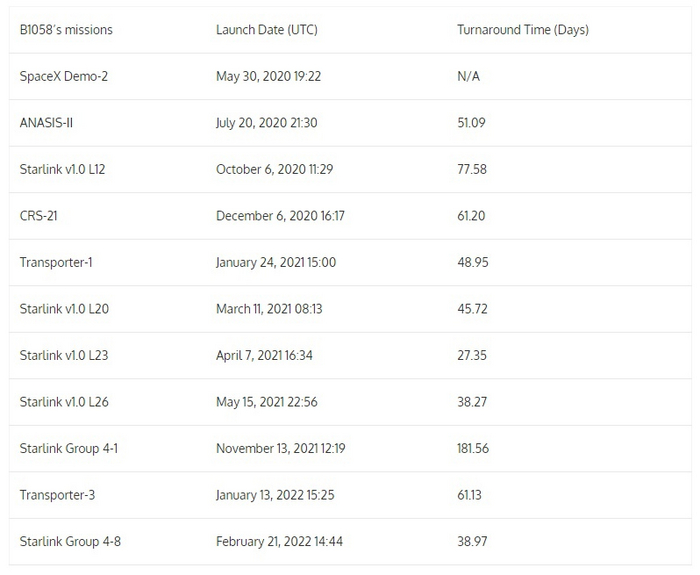Viewport: 700px width, 575px height.
Task: Click the Starlink Group 4-8 mission cell
Action: (x=70, y=542)
